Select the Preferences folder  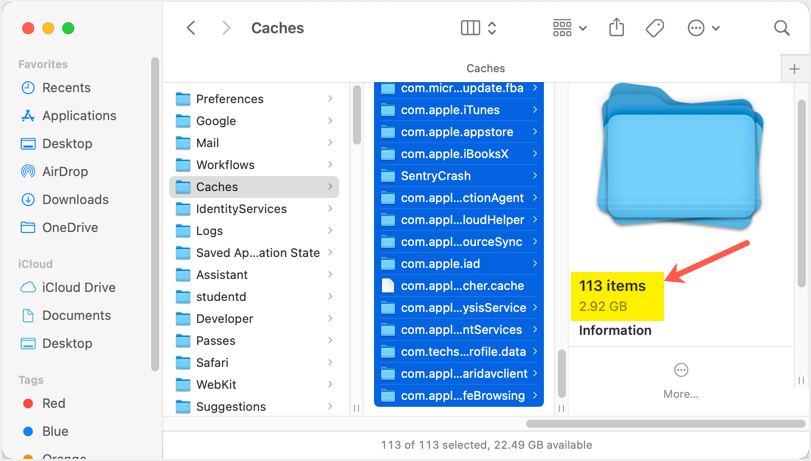click(229, 99)
